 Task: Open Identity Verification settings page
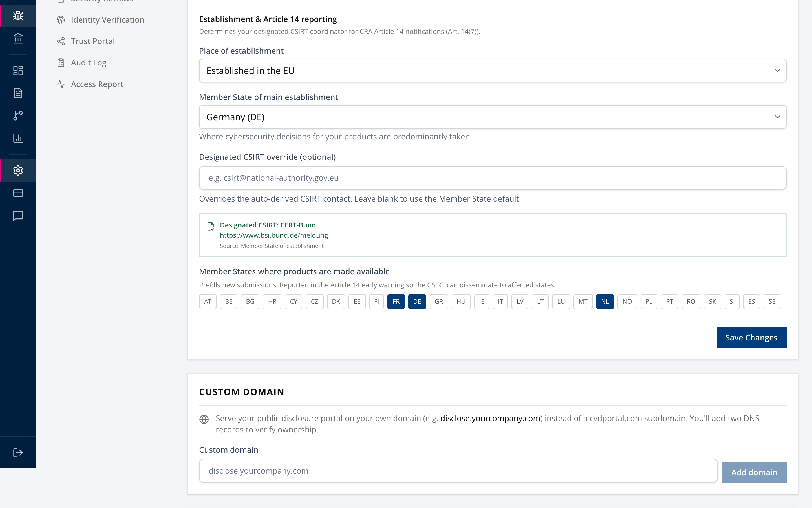(x=107, y=20)
